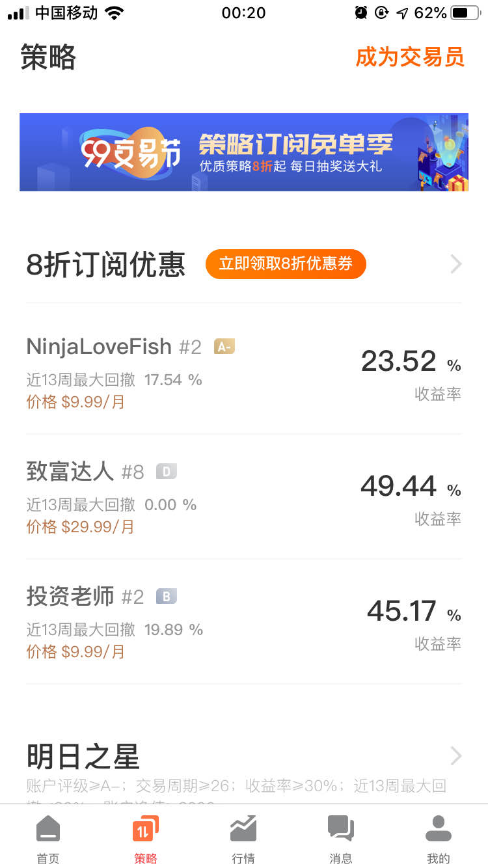The image size is (488, 868).
Task: Tap the A- rating badge beside NinjaLoveFish
Action: click(x=224, y=347)
